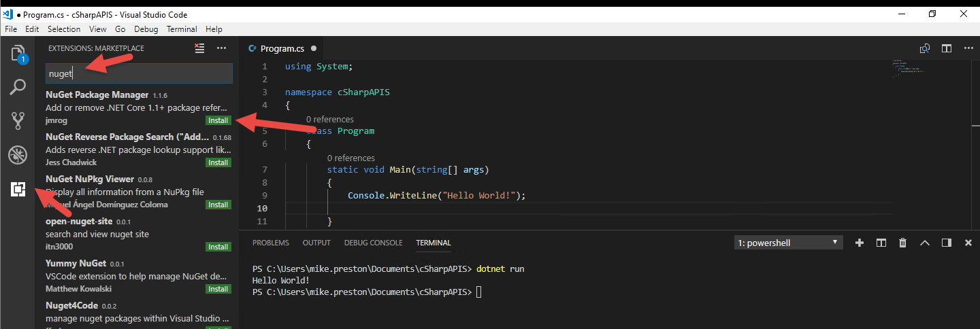
Task: Open the Source Control view
Action: [18, 121]
